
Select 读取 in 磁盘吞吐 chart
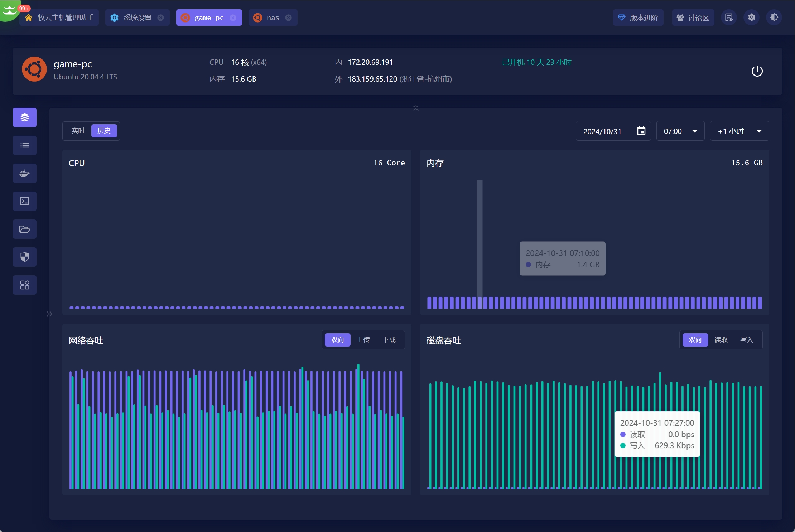tap(721, 340)
